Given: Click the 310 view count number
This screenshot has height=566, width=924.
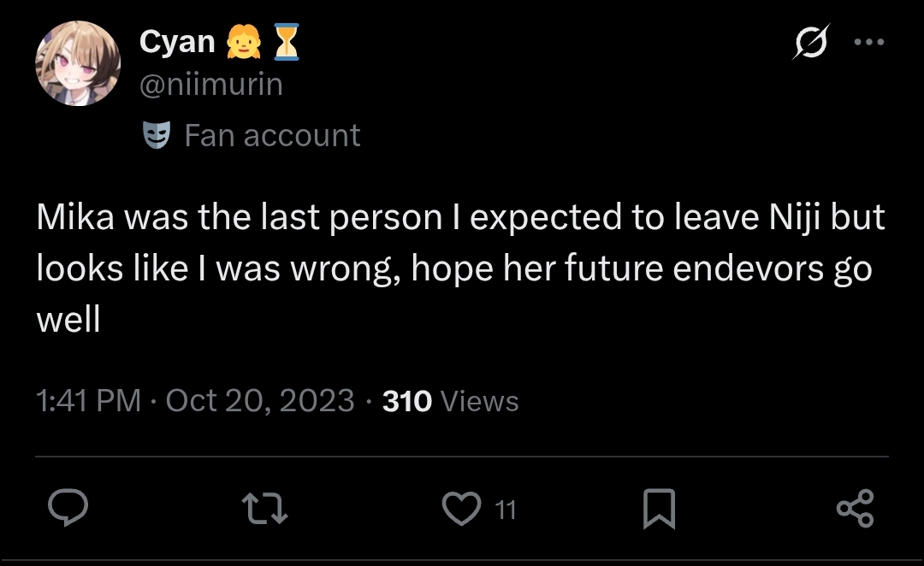Looking at the screenshot, I should [407, 401].
